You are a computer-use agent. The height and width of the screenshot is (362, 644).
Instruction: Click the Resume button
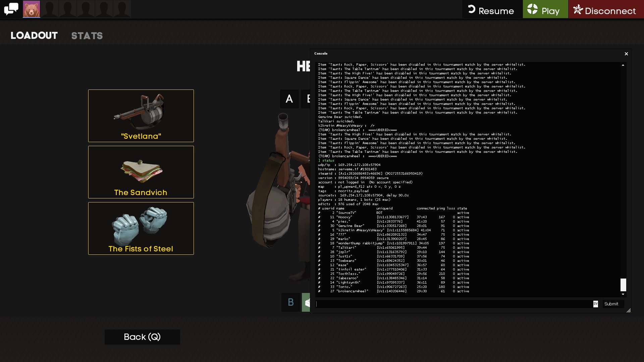click(x=492, y=10)
